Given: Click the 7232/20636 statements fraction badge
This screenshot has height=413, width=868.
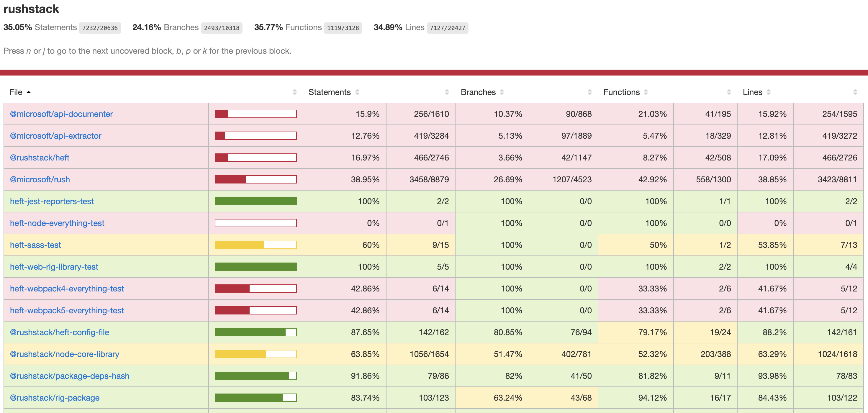Looking at the screenshot, I should (100, 28).
